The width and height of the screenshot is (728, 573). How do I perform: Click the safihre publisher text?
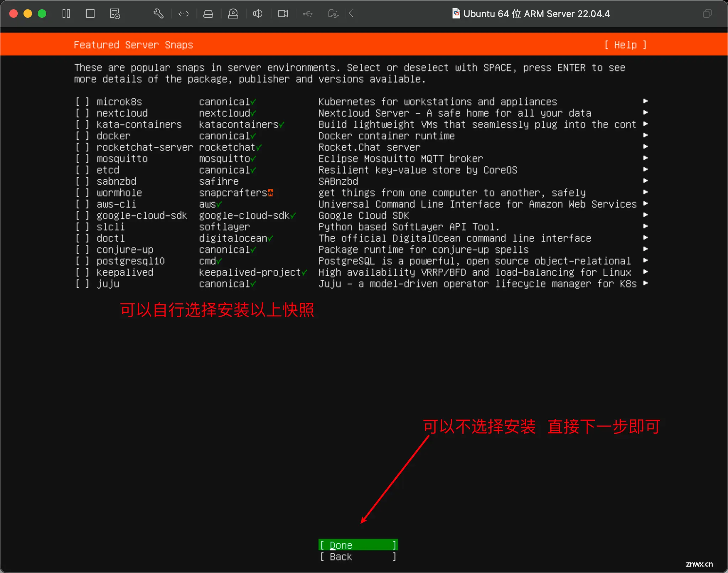pos(219,182)
